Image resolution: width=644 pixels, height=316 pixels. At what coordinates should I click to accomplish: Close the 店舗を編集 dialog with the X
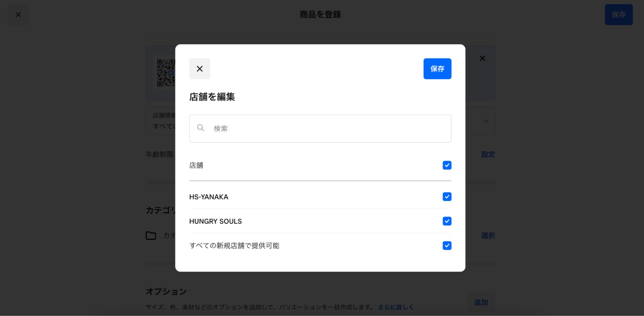tap(199, 69)
